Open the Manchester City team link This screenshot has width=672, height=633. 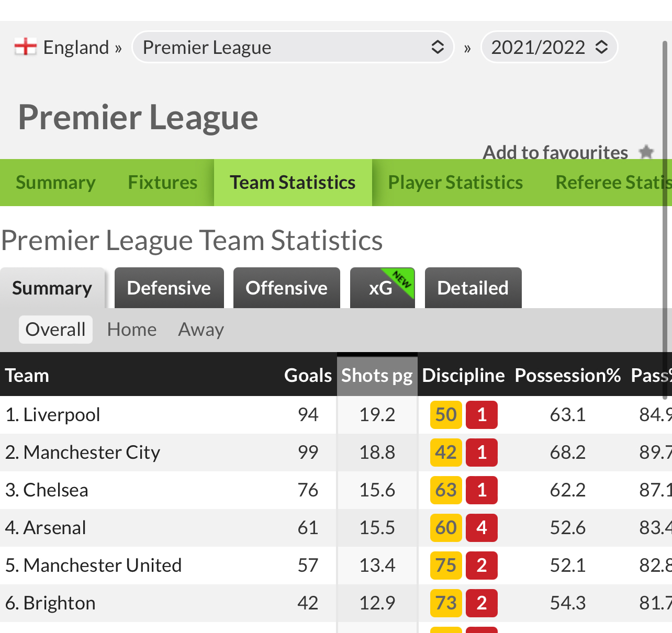[92, 453]
